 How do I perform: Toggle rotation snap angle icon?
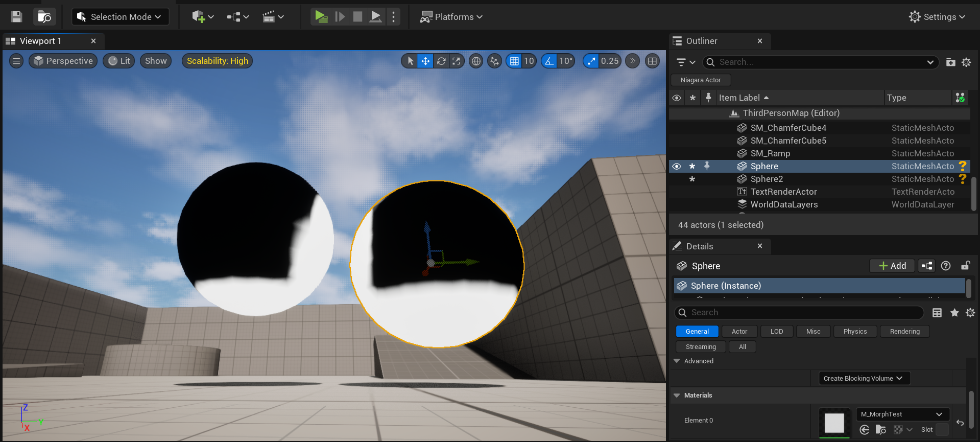(549, 61)
